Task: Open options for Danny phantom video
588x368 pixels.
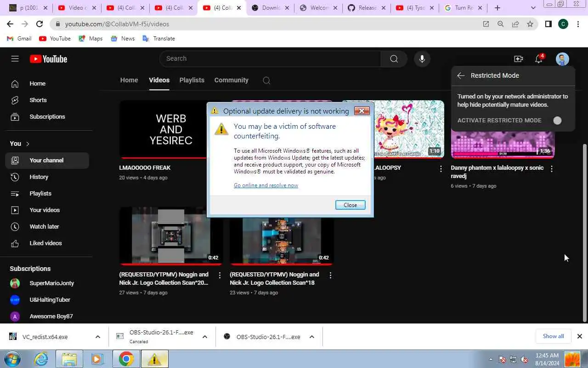Action: (x=552, y=169)
